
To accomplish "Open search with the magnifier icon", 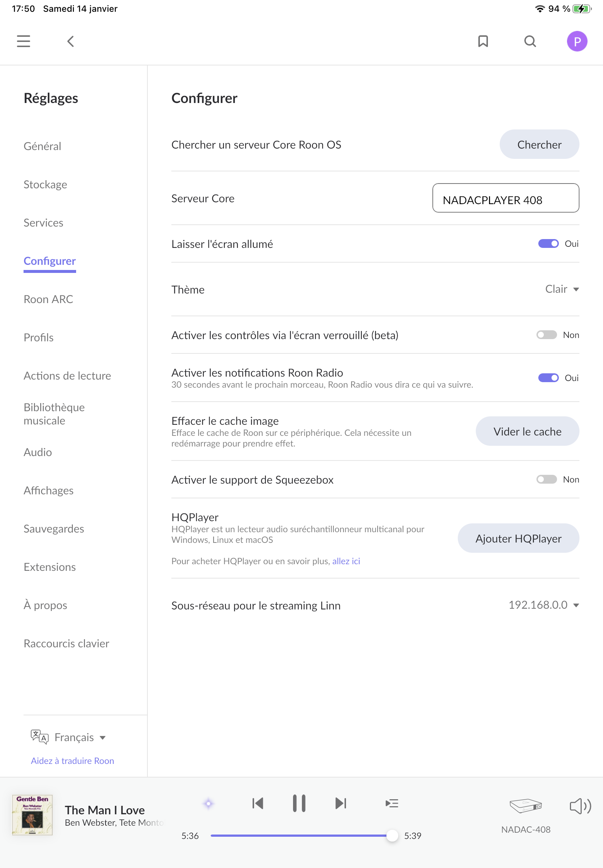I will pos(530,41).
